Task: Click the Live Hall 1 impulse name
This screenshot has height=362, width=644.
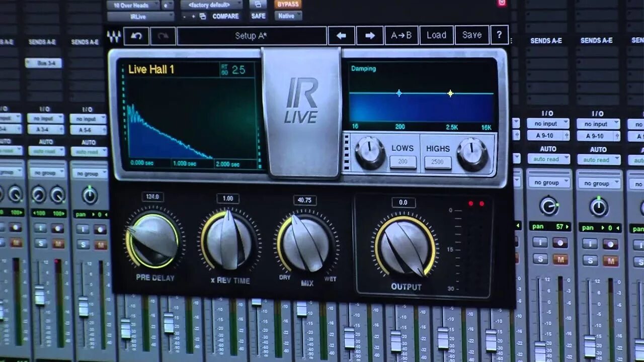Action: tap(151, 69)
